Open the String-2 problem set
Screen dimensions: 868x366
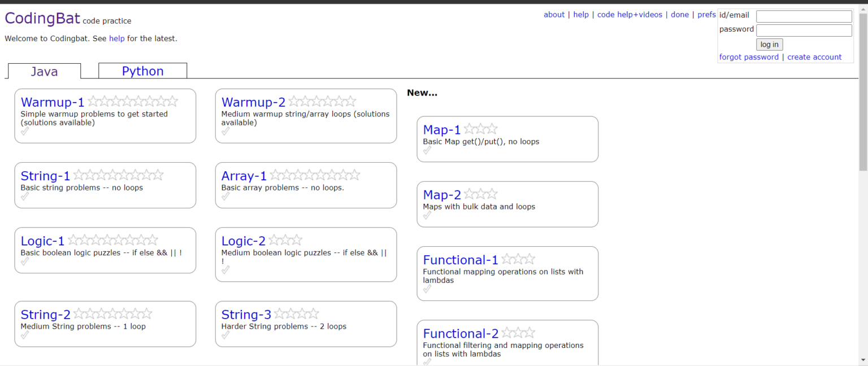[46, 314]
